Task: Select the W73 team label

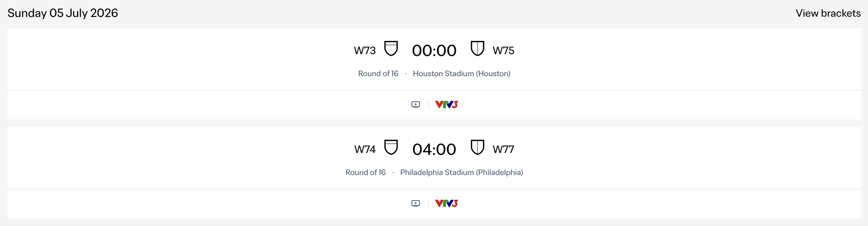Action: [365, 51]
